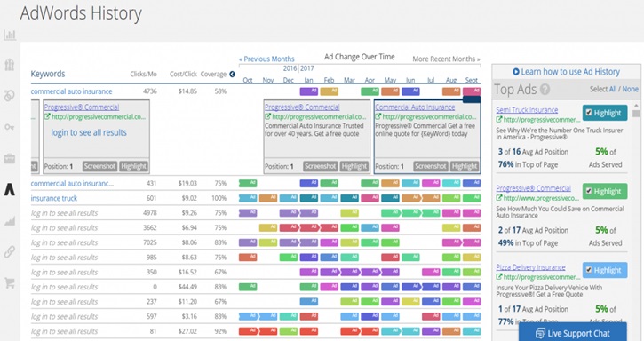Toggle Highlight checkbox for Pizza Delivery Insurance ad
The width and height of the screenshot is (644, 341).
(589, 270)
